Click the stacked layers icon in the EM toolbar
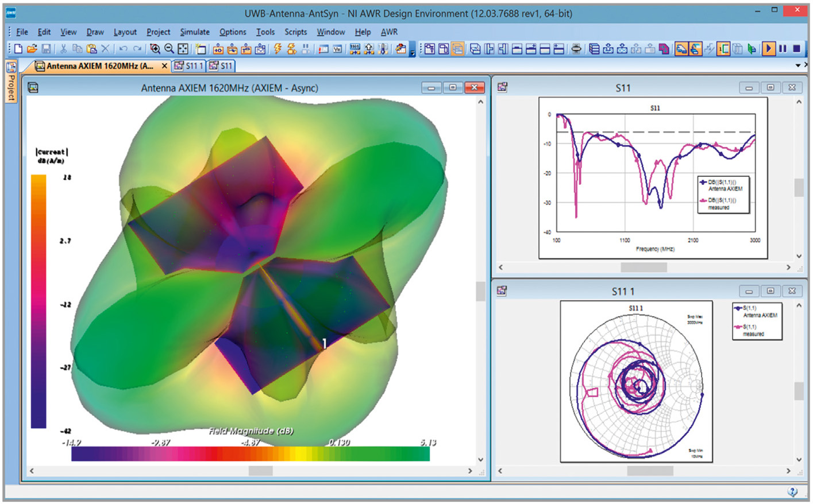 (594, 49)
